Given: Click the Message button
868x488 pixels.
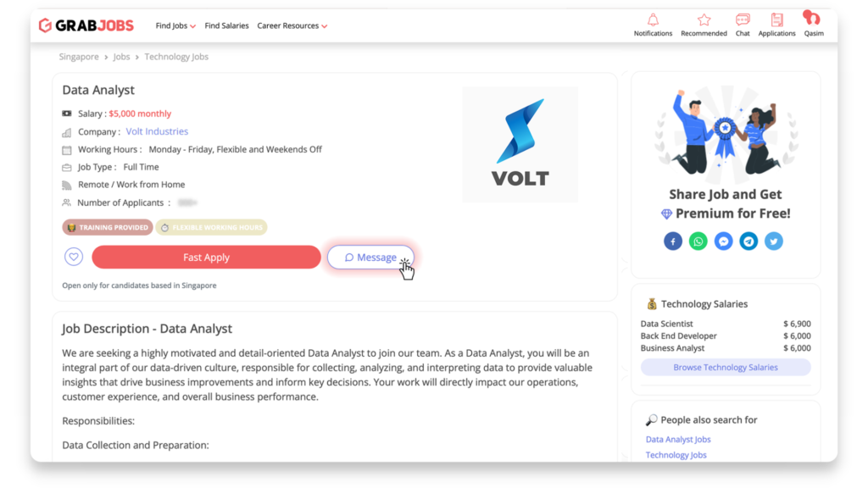Looking at the screenshot, I should (x=370, y=258).
